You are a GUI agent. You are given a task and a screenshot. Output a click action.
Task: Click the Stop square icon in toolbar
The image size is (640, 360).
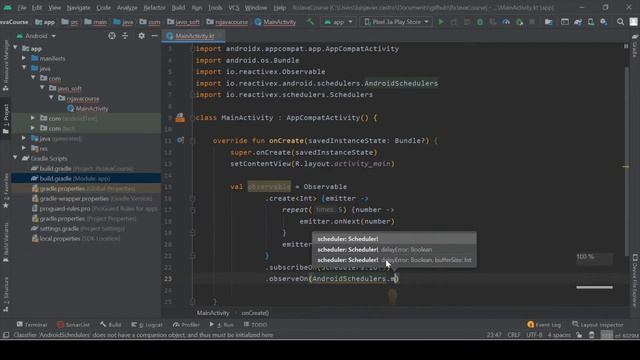pyautogui.click(x=532, y=22)
